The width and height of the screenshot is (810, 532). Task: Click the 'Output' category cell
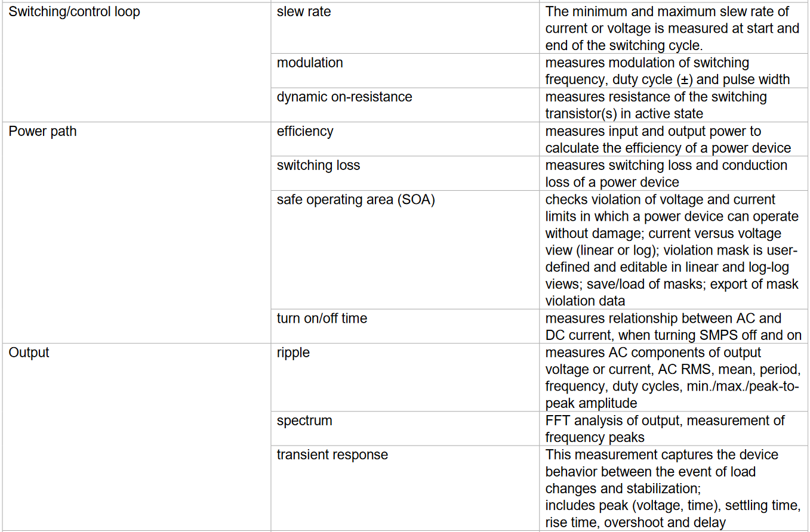pyautogui.click(x=29, y=352)
